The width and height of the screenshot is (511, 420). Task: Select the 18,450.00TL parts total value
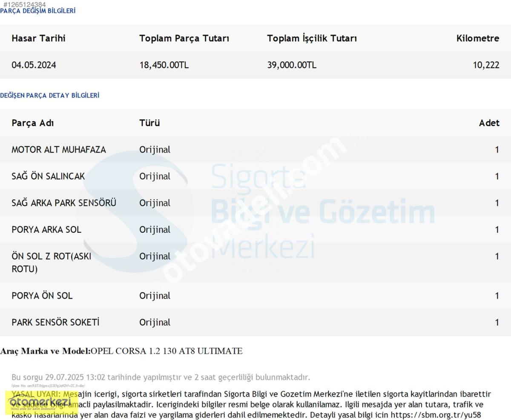tap(164, 65)
